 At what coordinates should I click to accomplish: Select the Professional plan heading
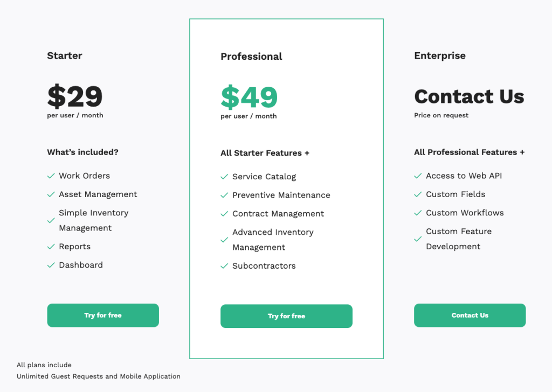click(251, 56)
